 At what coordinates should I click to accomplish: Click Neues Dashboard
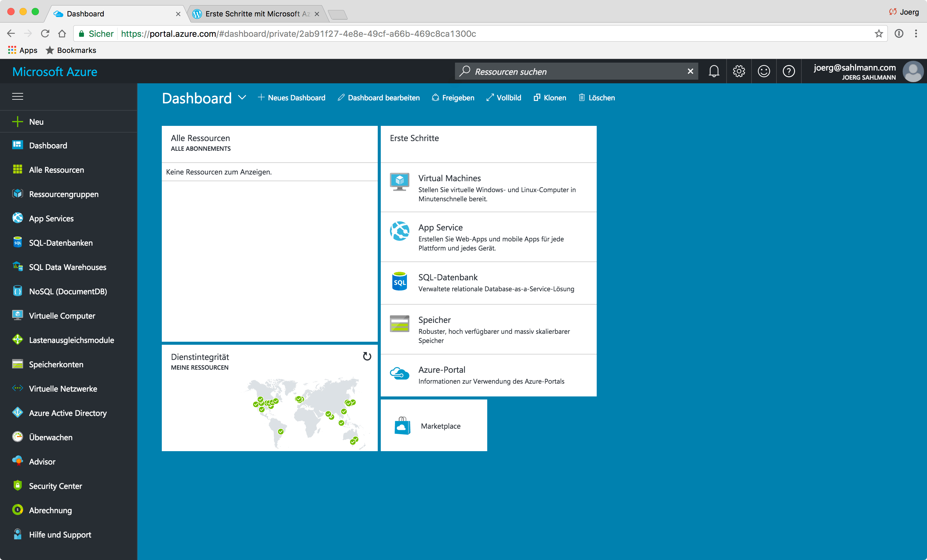(x=292, y=98)
